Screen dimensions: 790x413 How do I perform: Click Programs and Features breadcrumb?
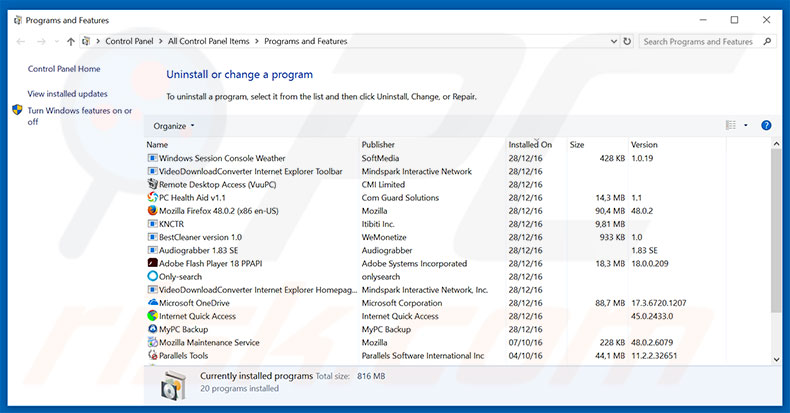click(306, 41)
